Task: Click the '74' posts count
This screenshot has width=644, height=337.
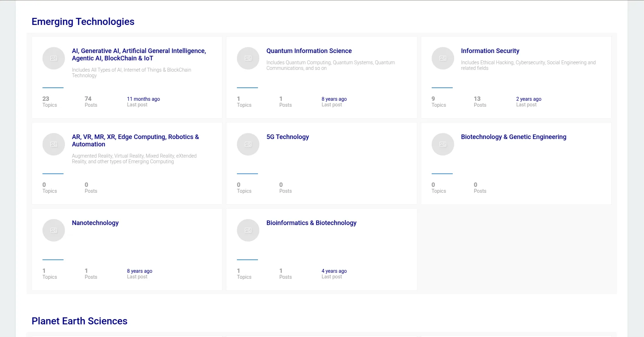Action: coord(88,99)
